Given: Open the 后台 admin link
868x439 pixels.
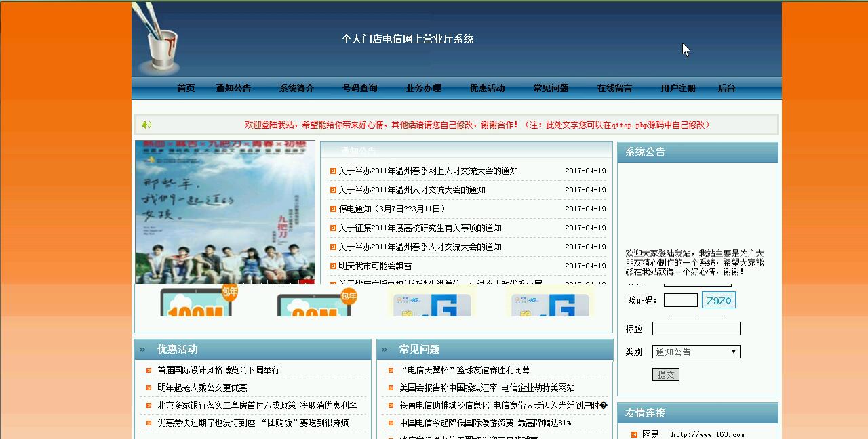Looking at the screenshot, I should pyautogui.click(x=726, y=88).
